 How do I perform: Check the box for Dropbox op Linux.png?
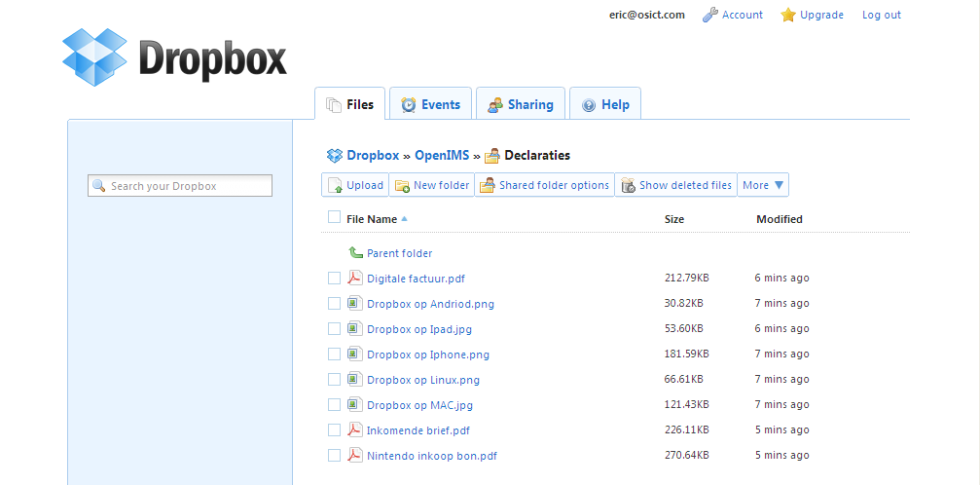tap(335, 379)
